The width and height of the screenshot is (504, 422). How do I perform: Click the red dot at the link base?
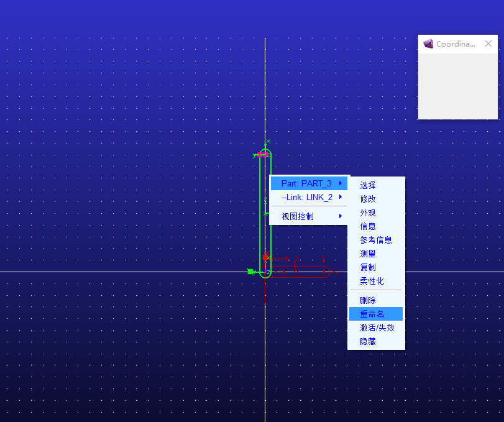pyautogui.click(x=265, y=257)
